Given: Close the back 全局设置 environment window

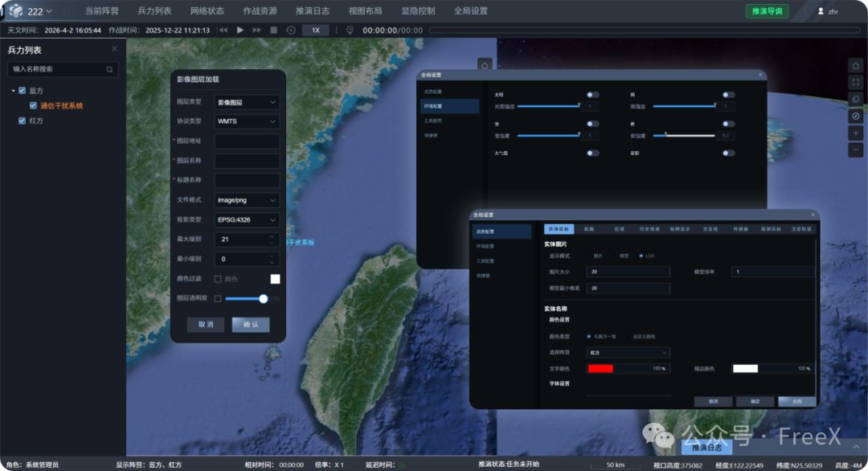Looking at the screenshot, I should coord(760,74).
